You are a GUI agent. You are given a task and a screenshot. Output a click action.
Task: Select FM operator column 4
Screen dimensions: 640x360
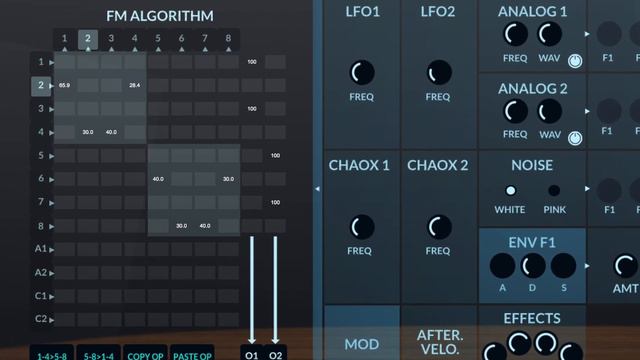tap(135, 40)
